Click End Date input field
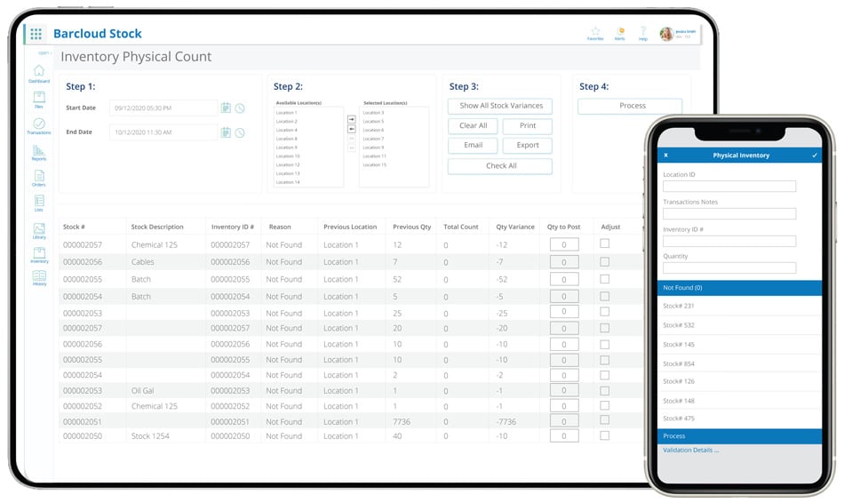Viewport: 868px width, 503px height. (163, 132)
